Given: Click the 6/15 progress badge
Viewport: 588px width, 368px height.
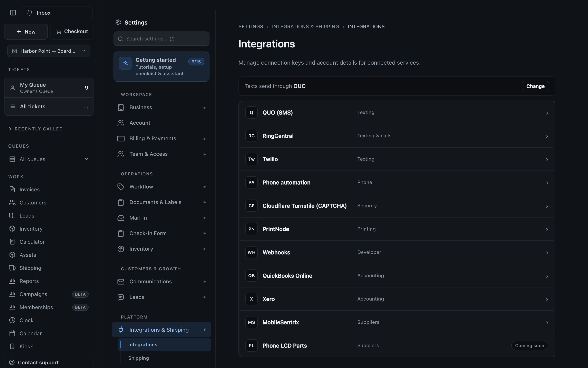Looking at the screenshot, I should pyautogui.click(x=196, y=62).
